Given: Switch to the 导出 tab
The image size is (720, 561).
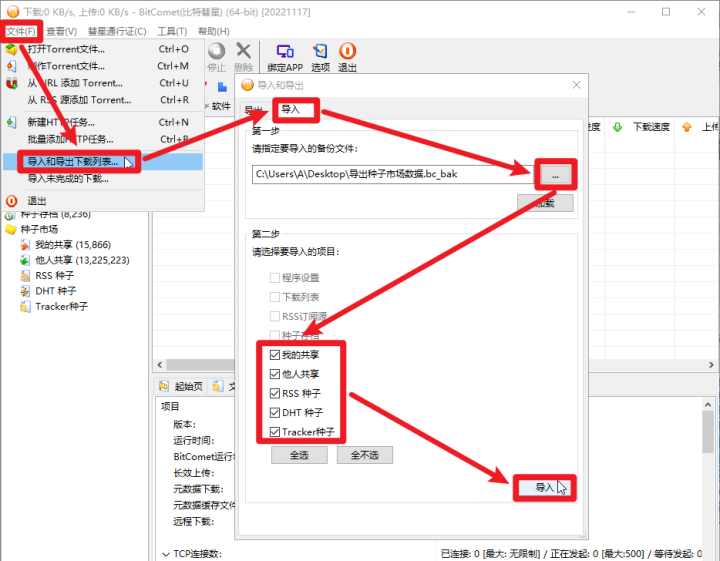Looking at the screenshot, I should click(x=253, y=110).
